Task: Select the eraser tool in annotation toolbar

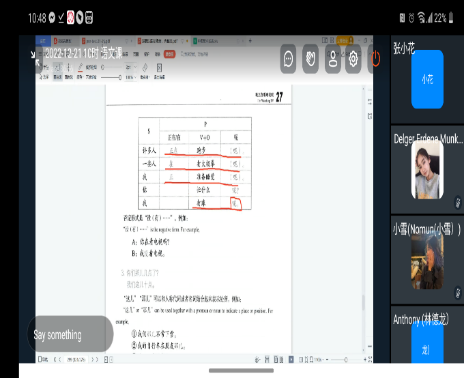Action: tap(145, 68)
